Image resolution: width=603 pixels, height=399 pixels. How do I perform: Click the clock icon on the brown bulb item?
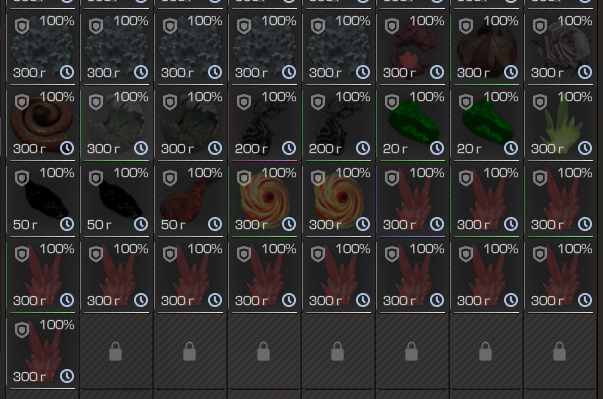511,72
